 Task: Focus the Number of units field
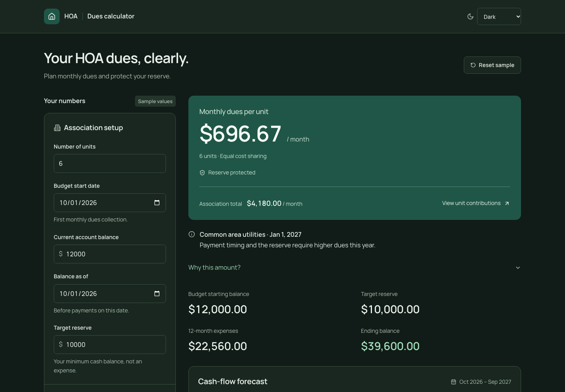(x=110, y=163)
